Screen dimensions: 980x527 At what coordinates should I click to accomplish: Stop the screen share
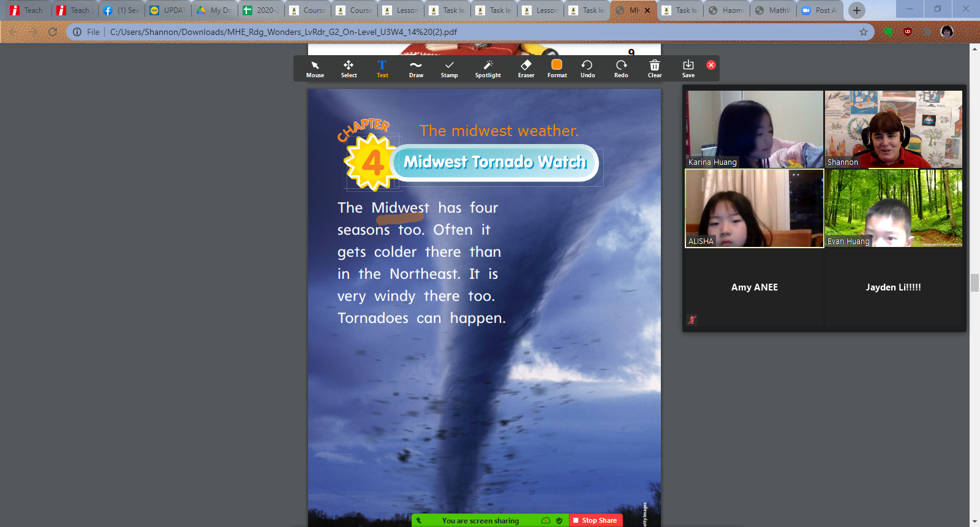(595, 520)
